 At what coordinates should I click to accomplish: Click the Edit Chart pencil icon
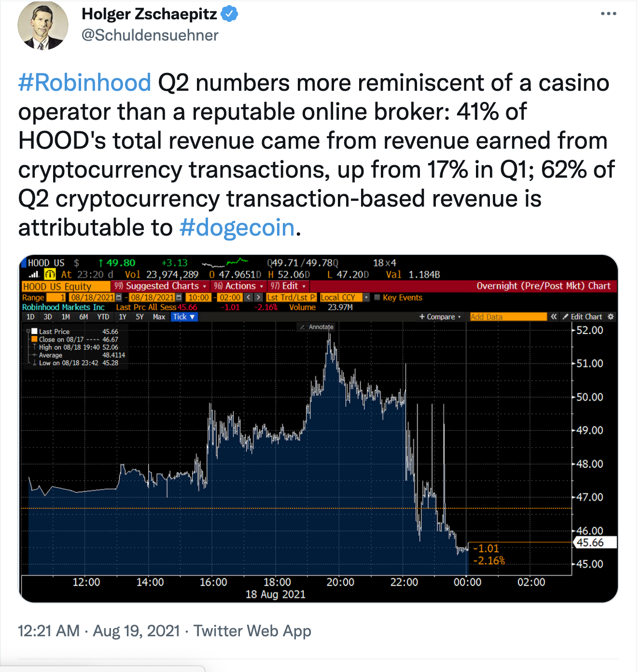tap(566, 317)
